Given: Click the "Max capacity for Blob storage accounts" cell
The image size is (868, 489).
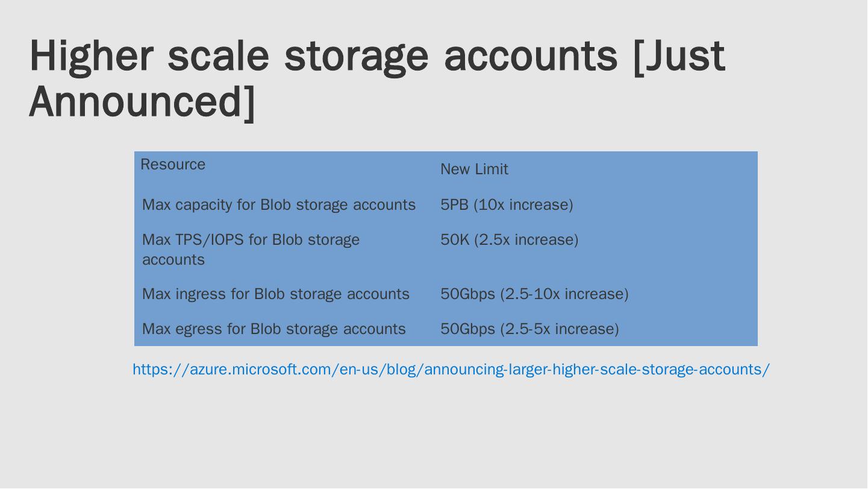Looking at the screenshot, I should coord(278,205).
